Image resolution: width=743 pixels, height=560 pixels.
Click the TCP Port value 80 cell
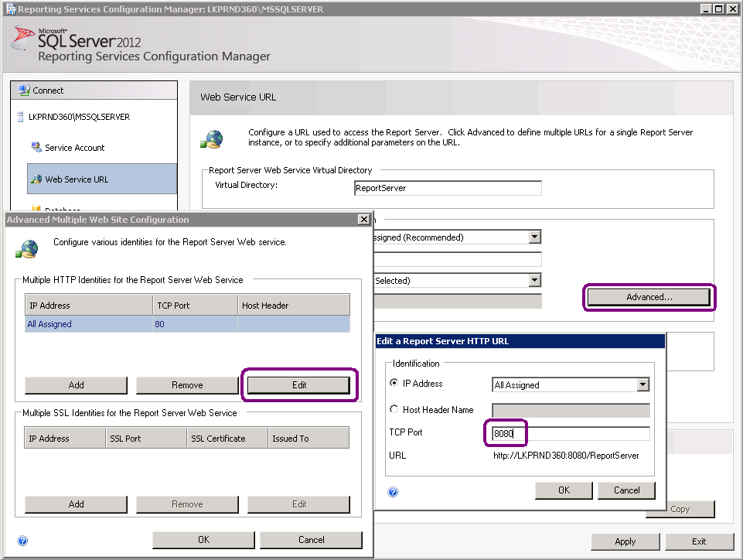click(195, 324)
